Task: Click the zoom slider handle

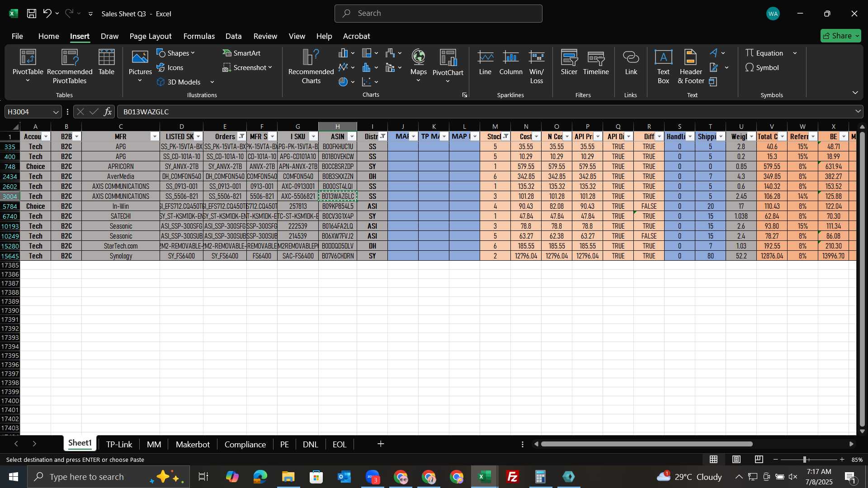Action: point(805,460)
